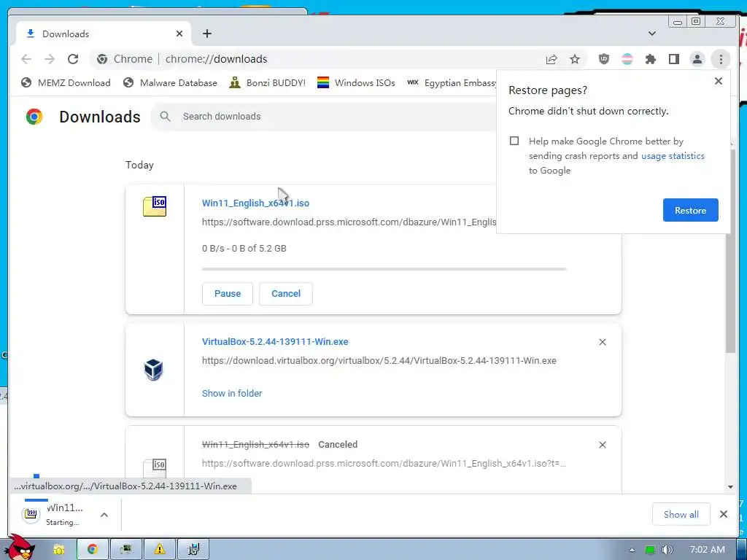Show hidden system tray icons
The height and width of the screenshot is (560, 747).
632,550
